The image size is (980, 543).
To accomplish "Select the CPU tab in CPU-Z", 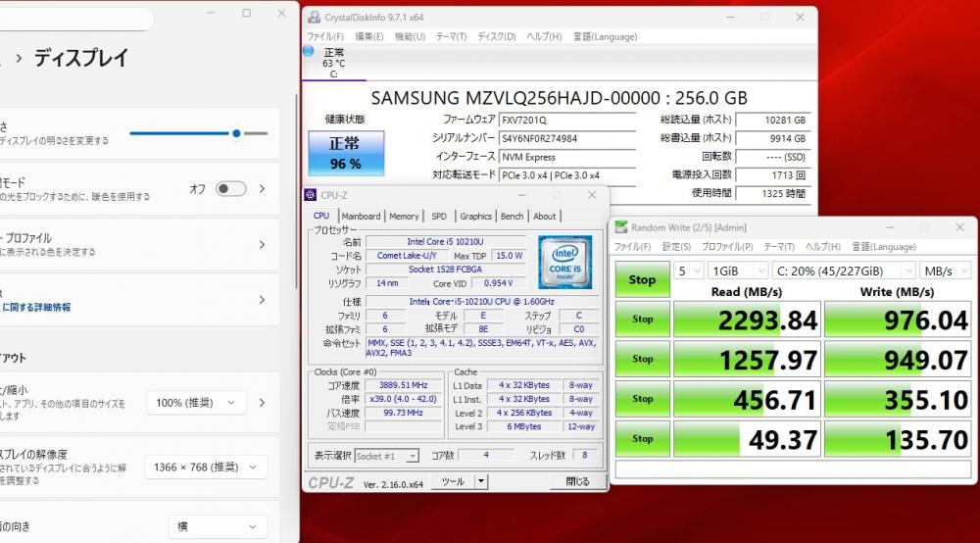I will point(321,216).
